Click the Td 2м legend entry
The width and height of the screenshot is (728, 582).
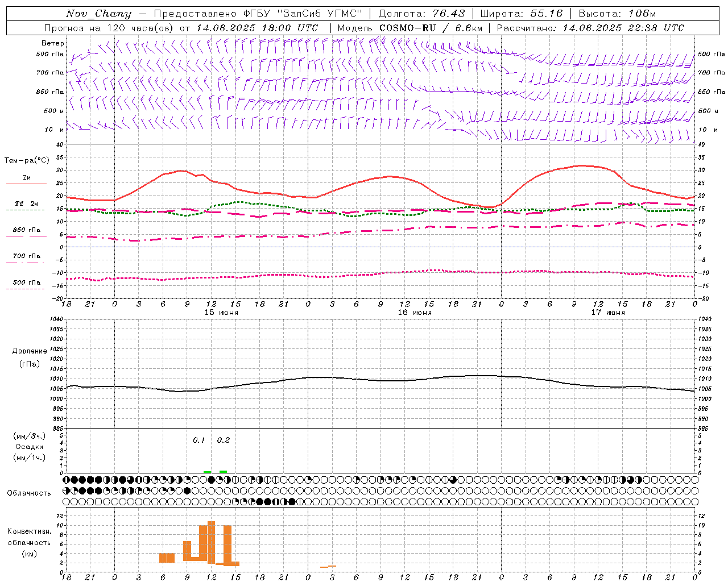[27, 203]
